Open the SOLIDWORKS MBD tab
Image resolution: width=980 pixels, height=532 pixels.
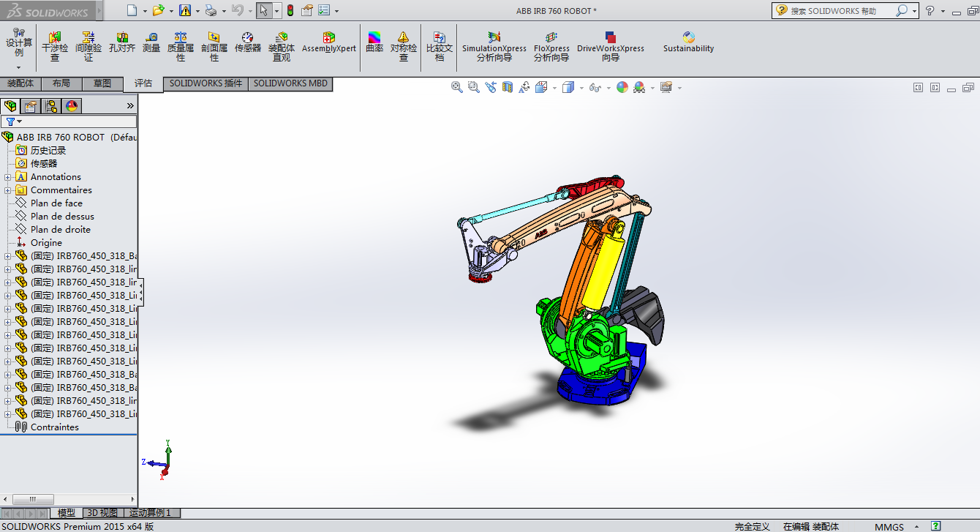point(290,83)
